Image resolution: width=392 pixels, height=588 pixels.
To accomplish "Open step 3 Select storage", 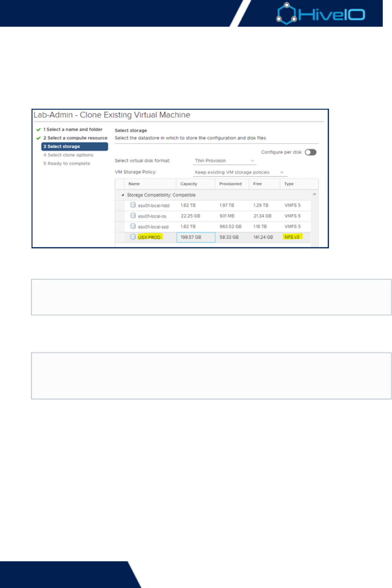I will pyautogui.click(x=75, y=147).
